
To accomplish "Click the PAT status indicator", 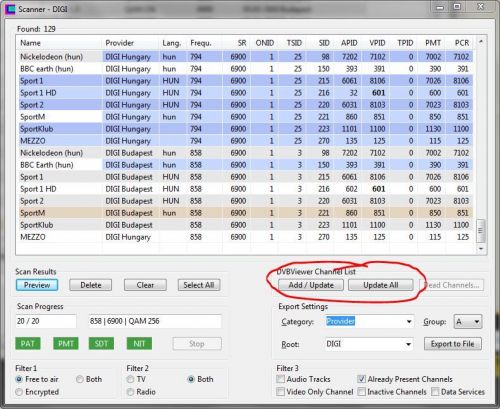I will tap(28, 343).
